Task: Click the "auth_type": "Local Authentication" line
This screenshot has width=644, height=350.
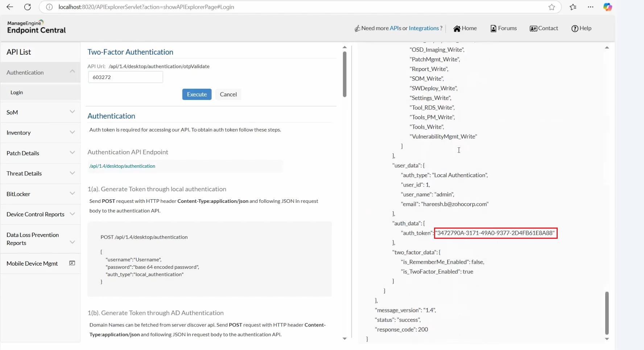Action: [444, 175]
